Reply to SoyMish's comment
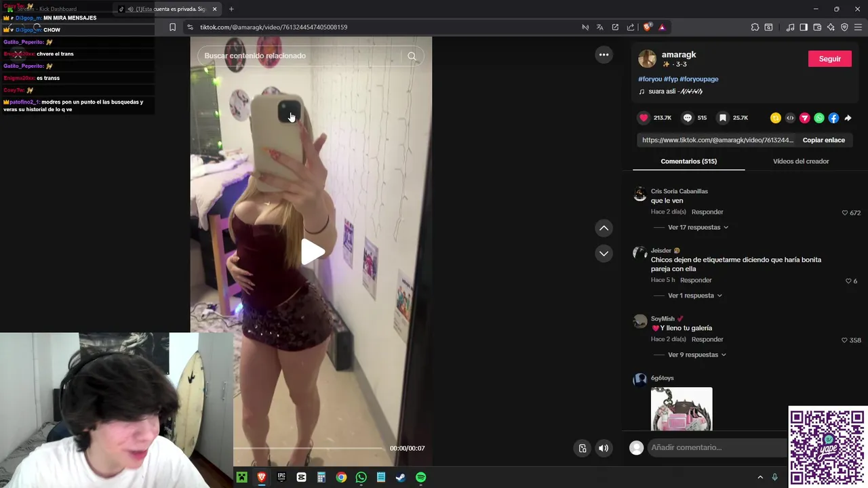Image resolution: width=868 pixels, height=488 pixels. [707, 340]
